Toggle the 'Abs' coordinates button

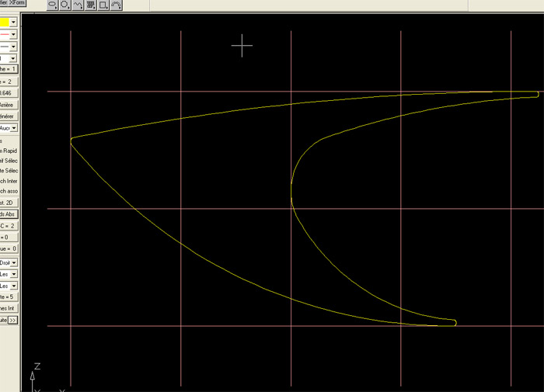(9, 213)
